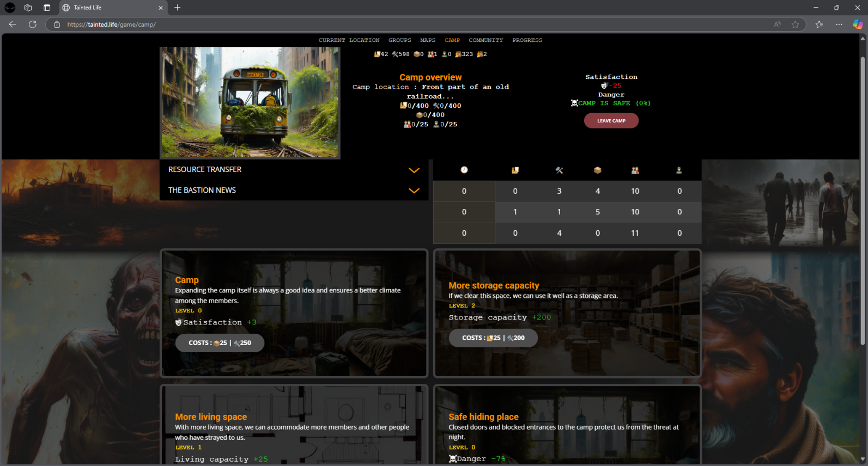Click the box crate icon in table header
The image size is (868, 466).
pos(597,170)
